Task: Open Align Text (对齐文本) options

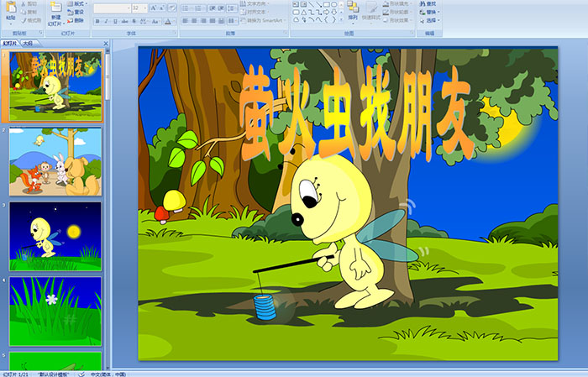Action: click(x=255, y=12)
